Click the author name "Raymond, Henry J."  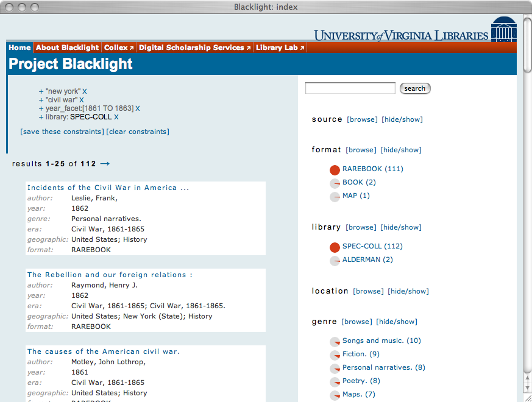coord(104,285)
